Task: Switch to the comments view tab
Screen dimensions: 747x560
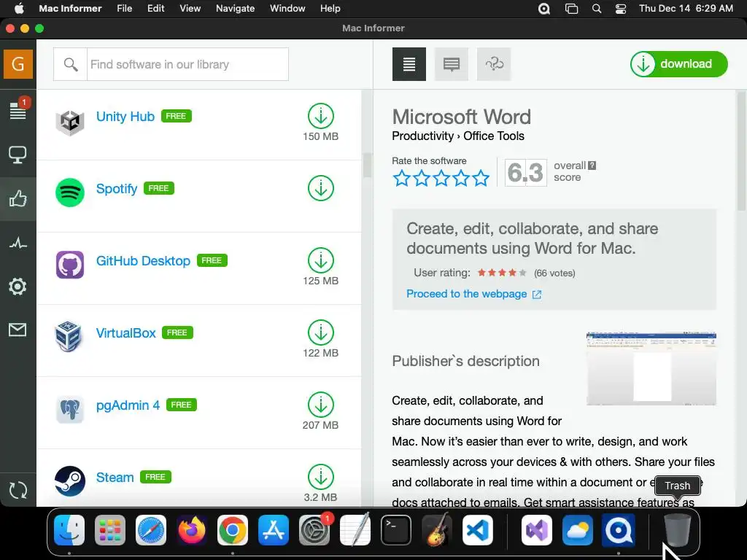Action: (451, 64)
